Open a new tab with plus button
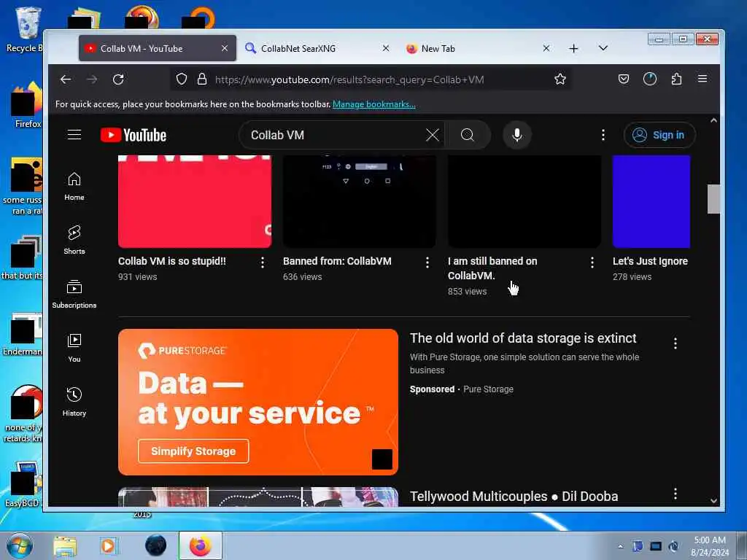 [573, 49]
